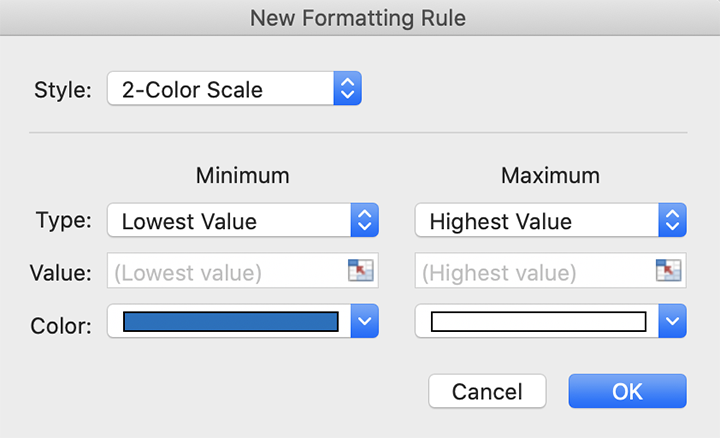Click the Minimum column heading

(x=242, y=175)
